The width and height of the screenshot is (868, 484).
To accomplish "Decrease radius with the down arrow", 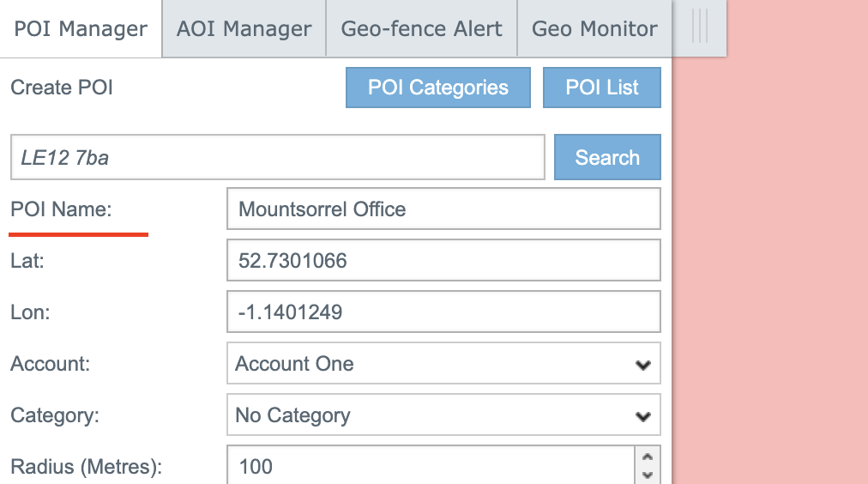I will tap(647, 475).
